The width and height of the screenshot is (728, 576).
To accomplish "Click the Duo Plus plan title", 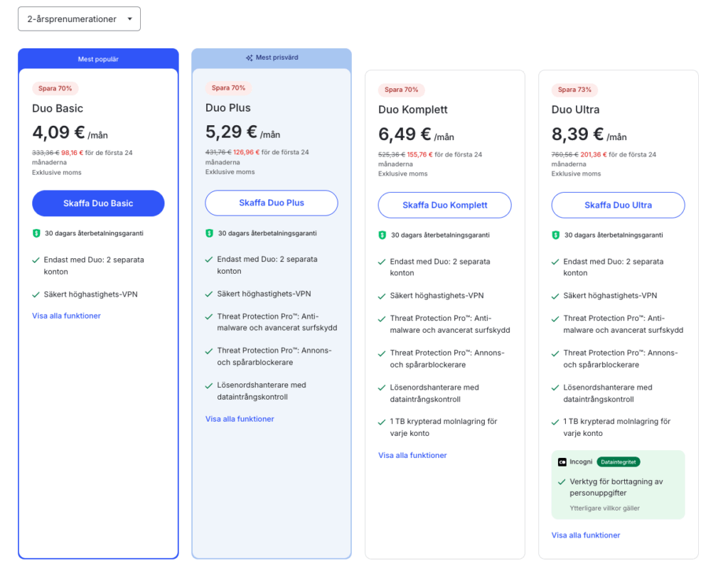I will (228, 108).
